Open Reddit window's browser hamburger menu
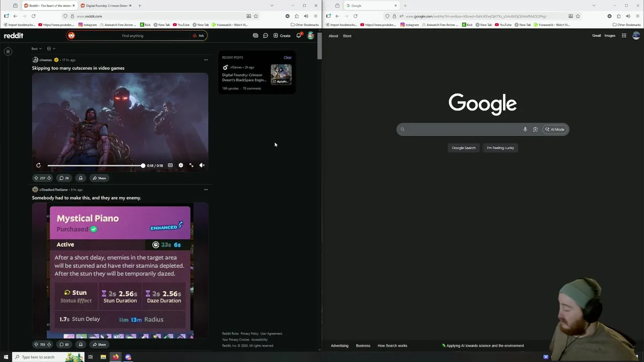This screenshot has height=362, width=644. 315,16
